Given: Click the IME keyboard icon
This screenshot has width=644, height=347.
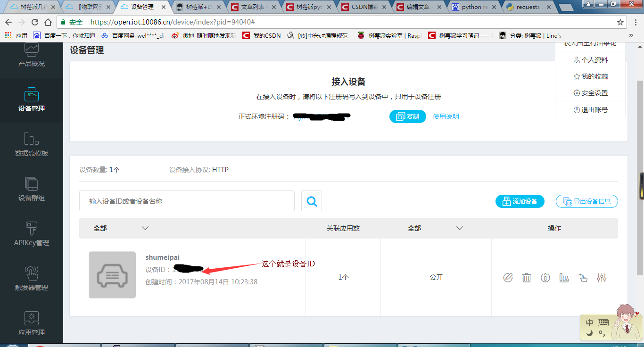Looking at the screenshot, I should point(603,322).
